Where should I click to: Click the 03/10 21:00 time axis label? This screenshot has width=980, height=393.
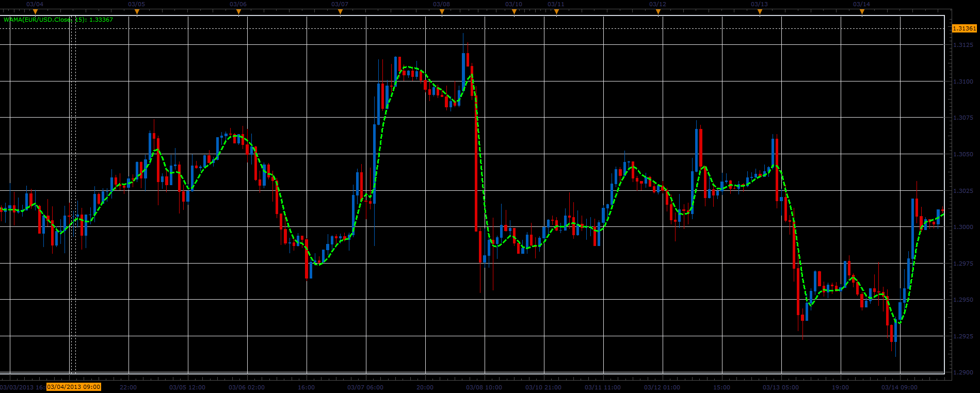pos(543,387)
